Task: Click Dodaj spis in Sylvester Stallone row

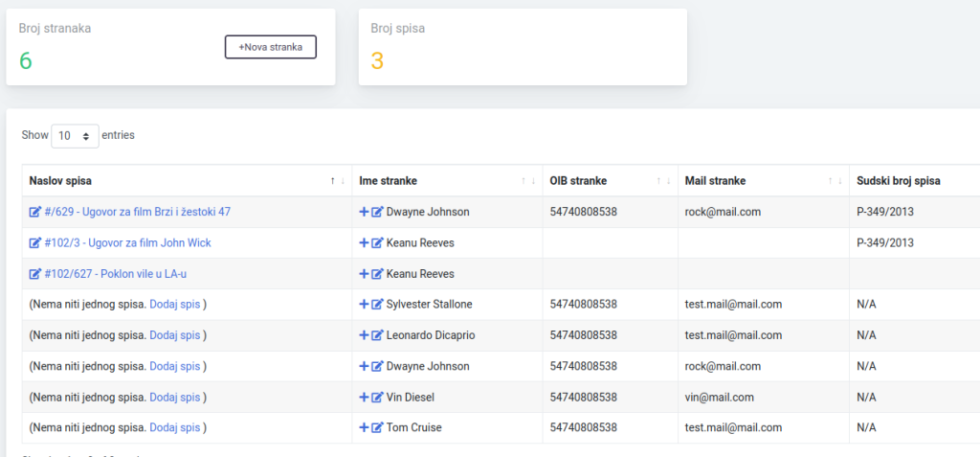Action: click(175, 305)
